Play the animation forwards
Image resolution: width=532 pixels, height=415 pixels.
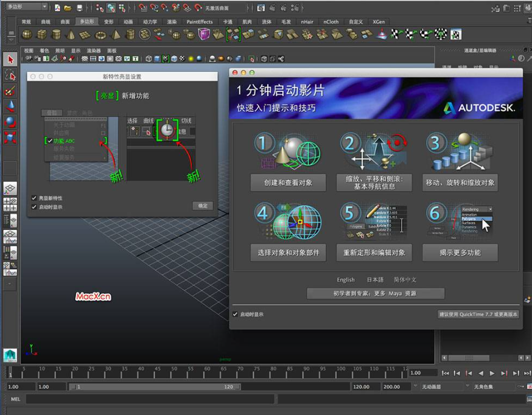click(x=492, y=373)
